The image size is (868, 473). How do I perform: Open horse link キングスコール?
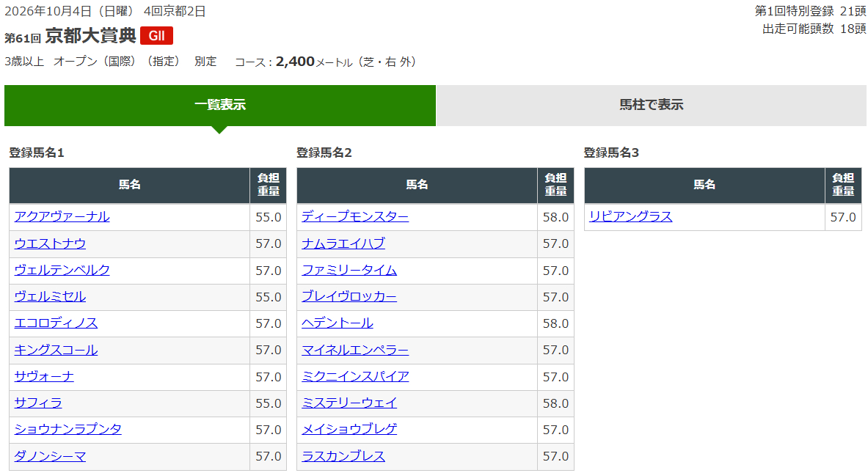click(x=56, y=351)
